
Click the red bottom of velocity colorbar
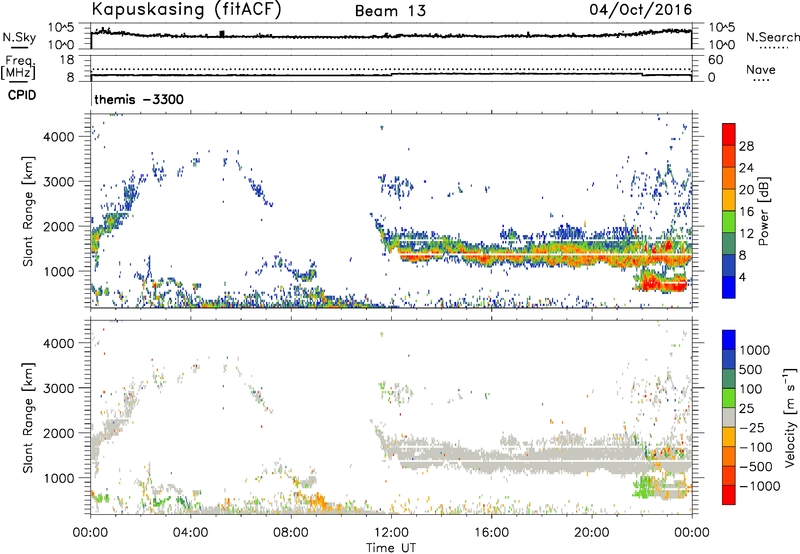click(x=729, y=495)
